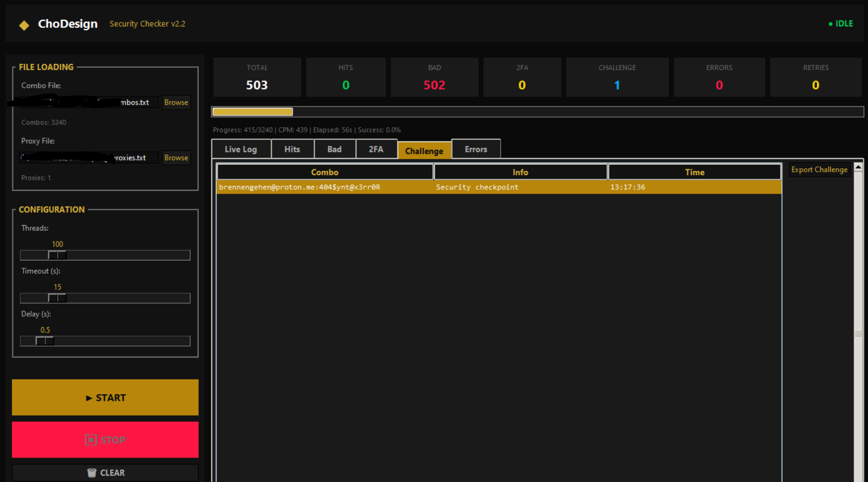
Task: Click the 'Security Checker v2.2' title text
Action: (x=147, y=23)
